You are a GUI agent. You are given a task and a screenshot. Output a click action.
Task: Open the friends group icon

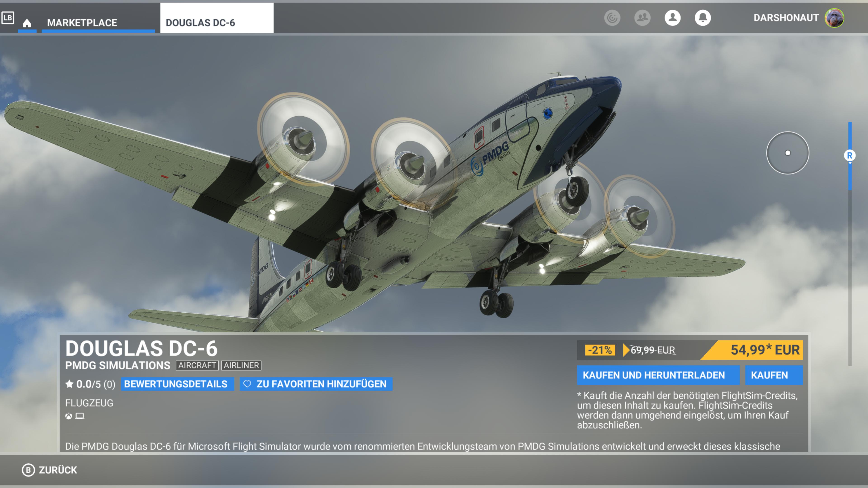[x=642, y=18]
